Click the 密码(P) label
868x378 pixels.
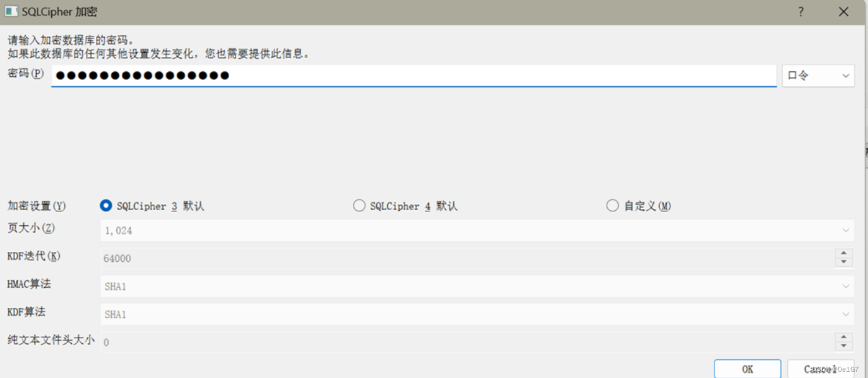pyautogui.click(x=26, y=73)
